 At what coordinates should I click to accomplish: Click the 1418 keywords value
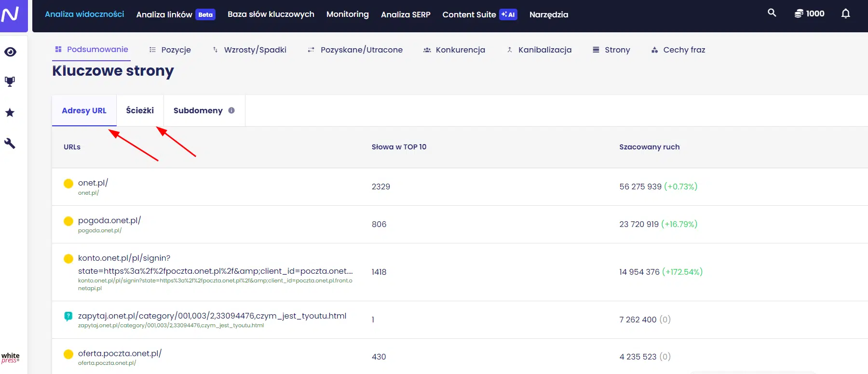(379, 272)
